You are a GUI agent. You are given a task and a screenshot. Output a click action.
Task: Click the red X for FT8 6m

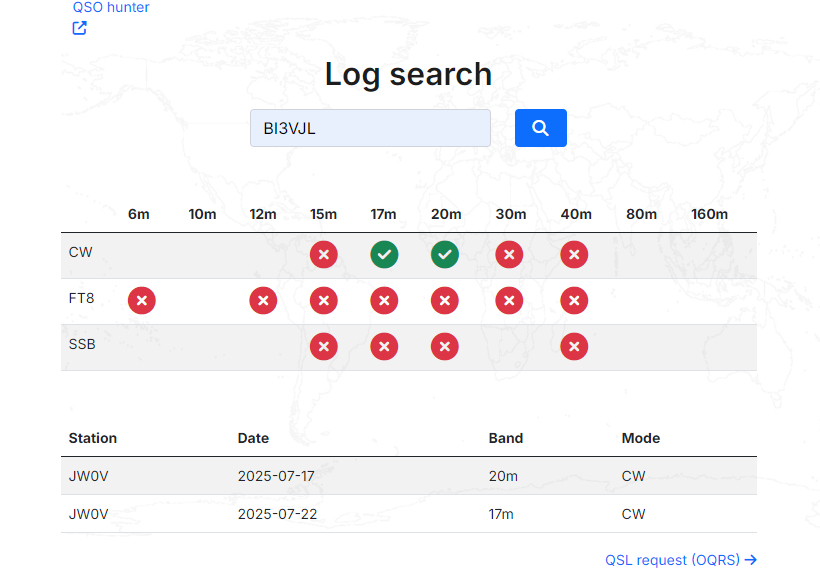coord(142,300)
